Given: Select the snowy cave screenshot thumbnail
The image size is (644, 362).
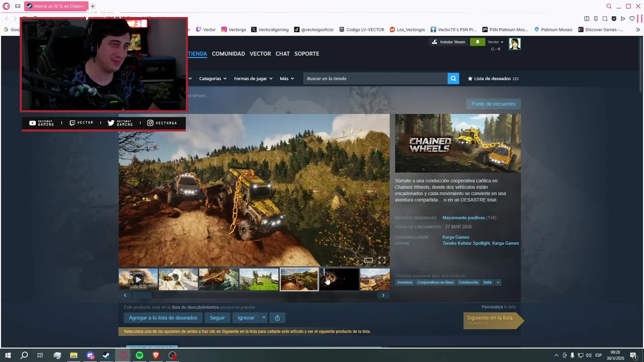Looking at the screenshot, I should point(178,280).
